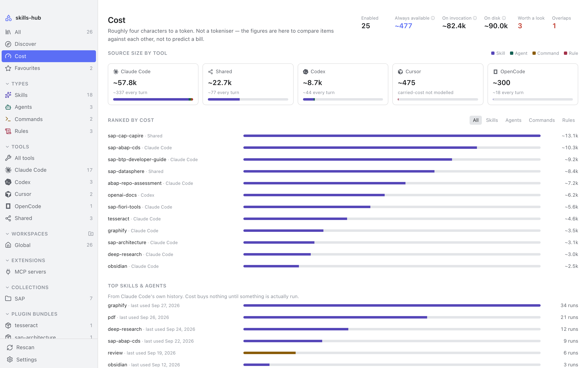Open the All library icon
The image size is (588, 368).
pyautogui.click(x=8, y=32)
